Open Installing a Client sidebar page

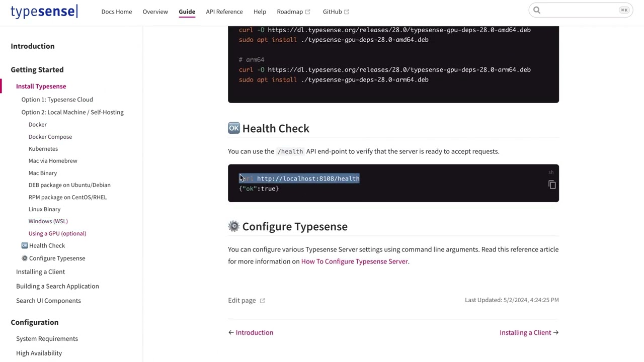pyautogui.click(x=40, y=272)
